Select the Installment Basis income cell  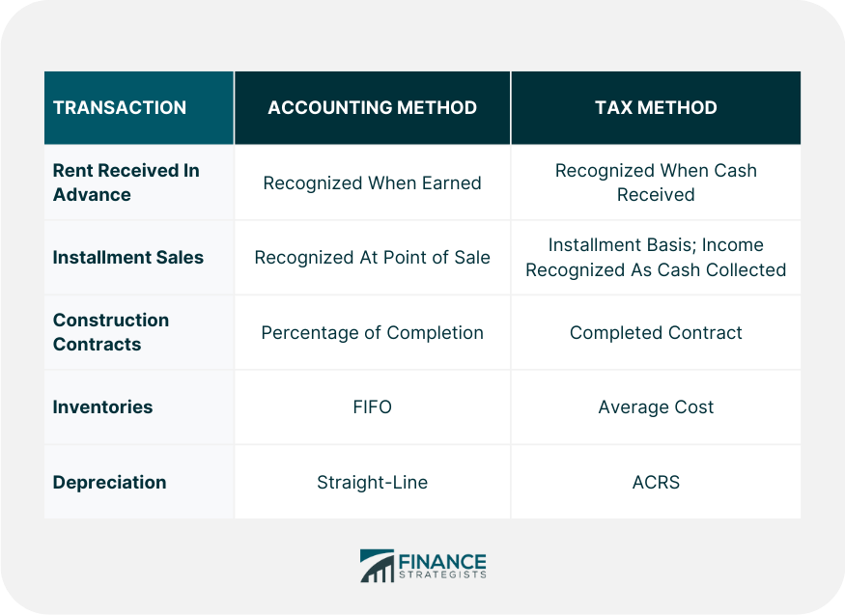pos(656,258)
